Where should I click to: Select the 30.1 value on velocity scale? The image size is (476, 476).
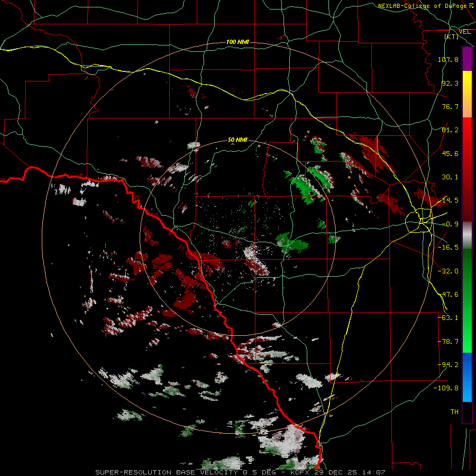pyautogui.click(x=450, y=177)
